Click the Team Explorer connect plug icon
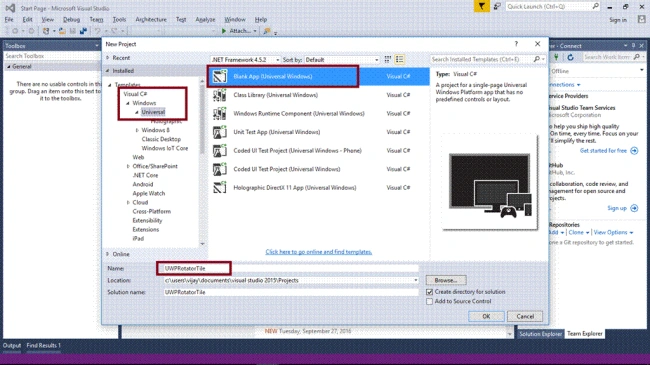Screen dimensions: 650x365 tap(556, 57)
